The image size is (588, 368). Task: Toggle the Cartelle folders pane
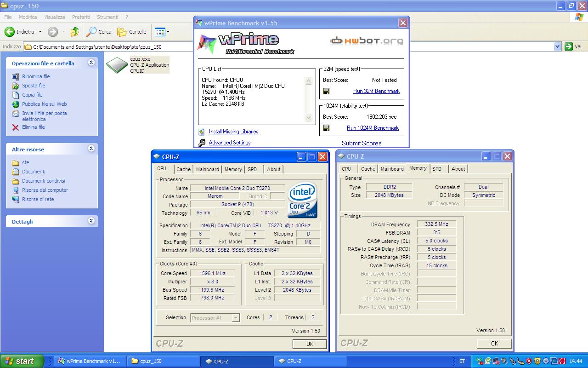132,32
